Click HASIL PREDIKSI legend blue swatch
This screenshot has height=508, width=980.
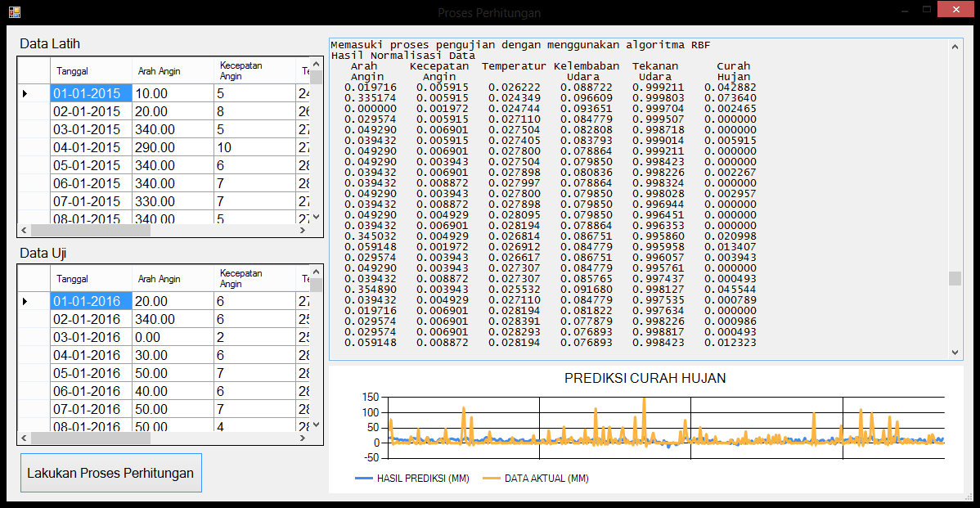364,479
